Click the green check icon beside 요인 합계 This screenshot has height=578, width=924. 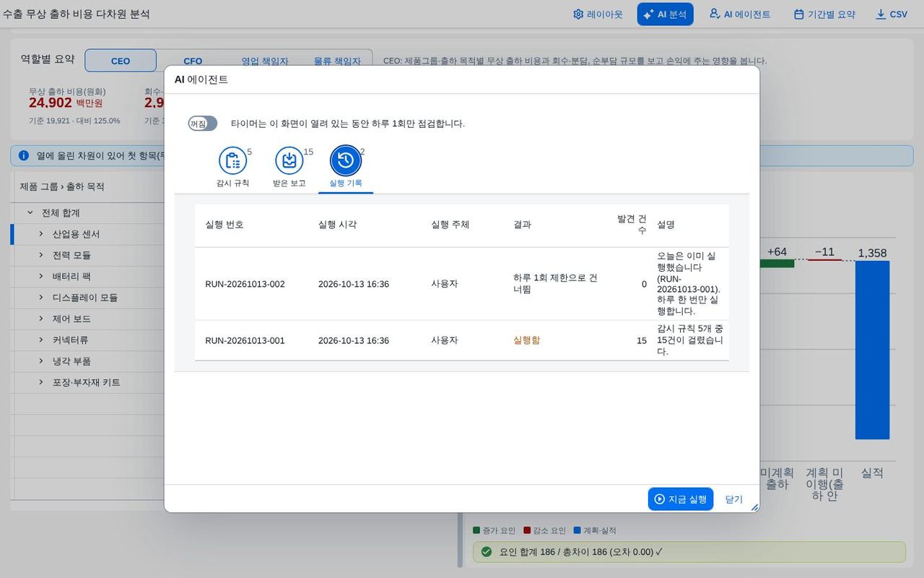tap(486, 552)
